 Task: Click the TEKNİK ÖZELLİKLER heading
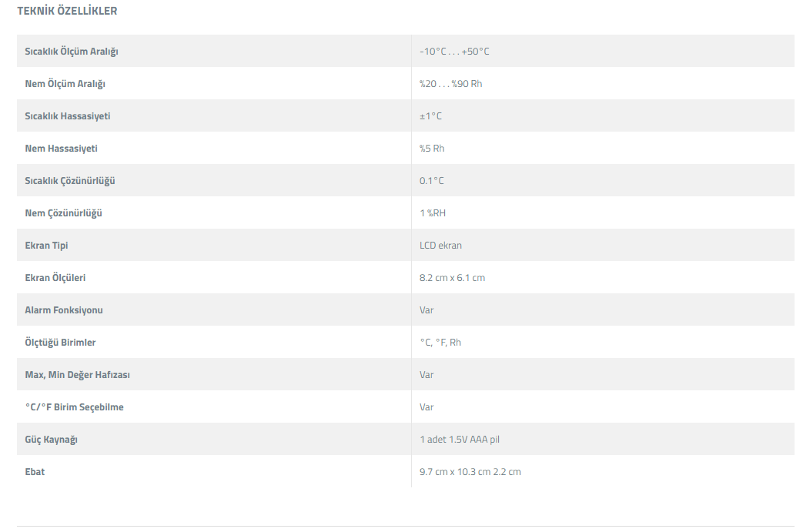[67, 12]
